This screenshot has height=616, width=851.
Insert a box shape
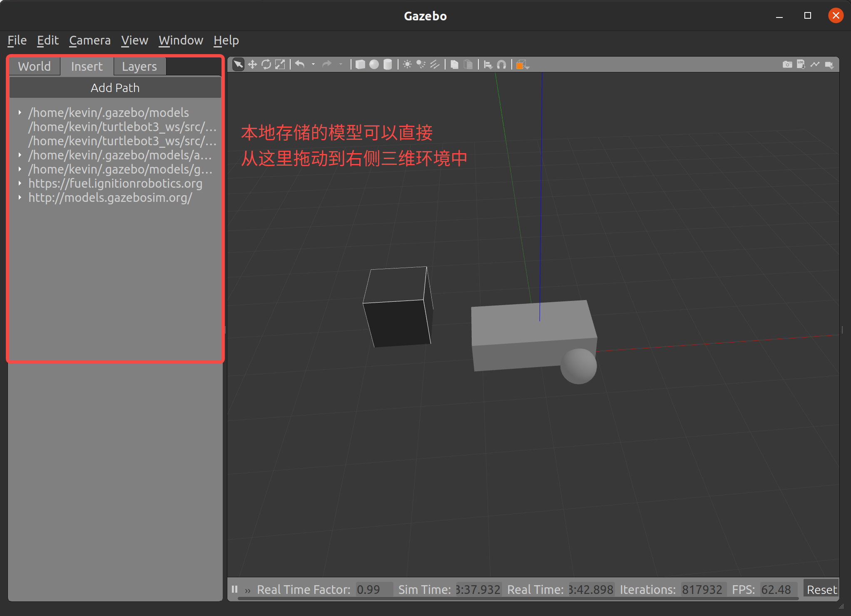click(x=360, y=65)
